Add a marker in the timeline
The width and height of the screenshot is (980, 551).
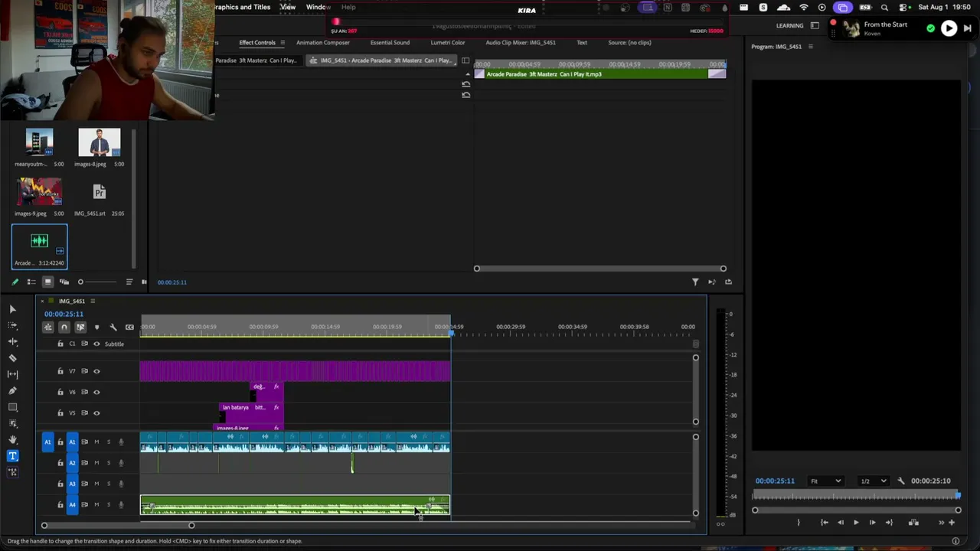tap(96, 328)
